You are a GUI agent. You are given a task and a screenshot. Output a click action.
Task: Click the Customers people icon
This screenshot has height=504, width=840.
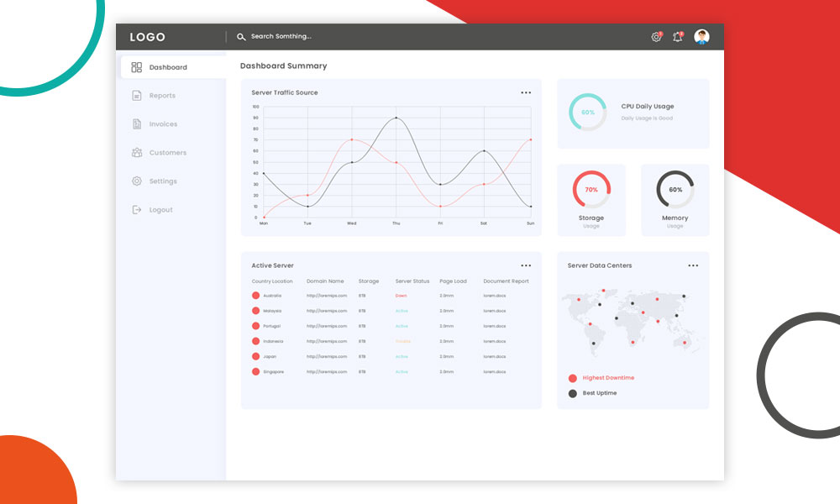[x=137, y=153]
